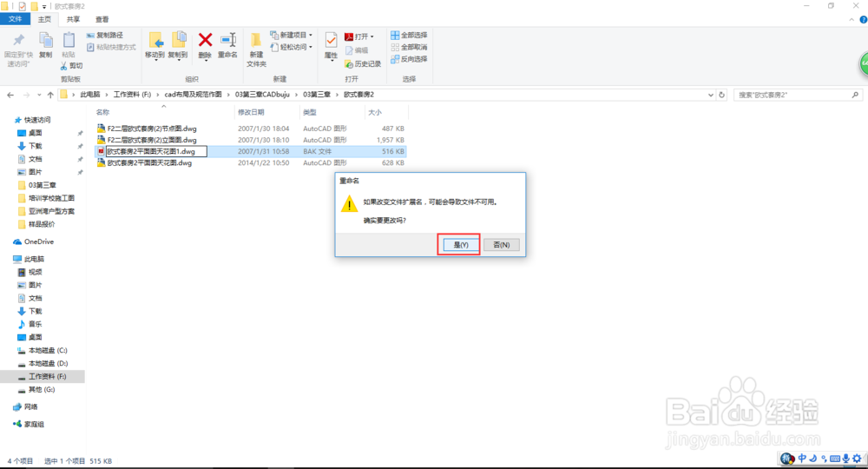Open 样品报价 folder in sidebar
This screenshot has height=469, width=868.
tap(42, 224)
